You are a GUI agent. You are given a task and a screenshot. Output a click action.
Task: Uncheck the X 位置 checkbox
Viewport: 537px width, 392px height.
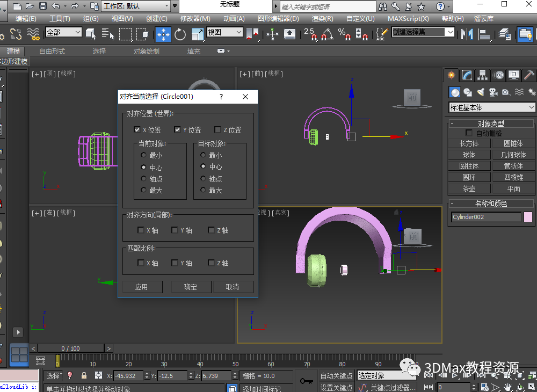(137, 130)
